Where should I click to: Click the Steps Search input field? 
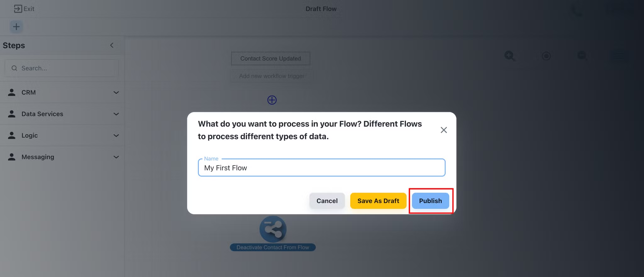point(62,68)
